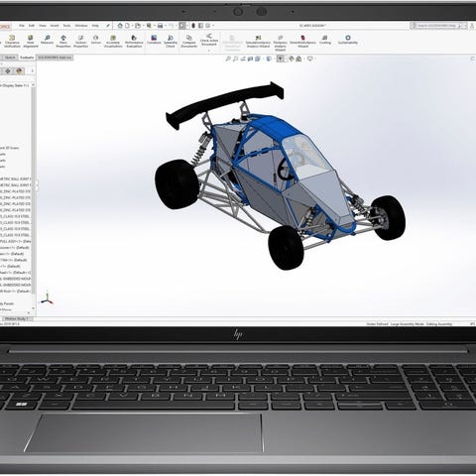Screen dimensions: 476x476
Task: Expand the Check Active Document dropdown arrow
Action: click(x=209, y=51)
